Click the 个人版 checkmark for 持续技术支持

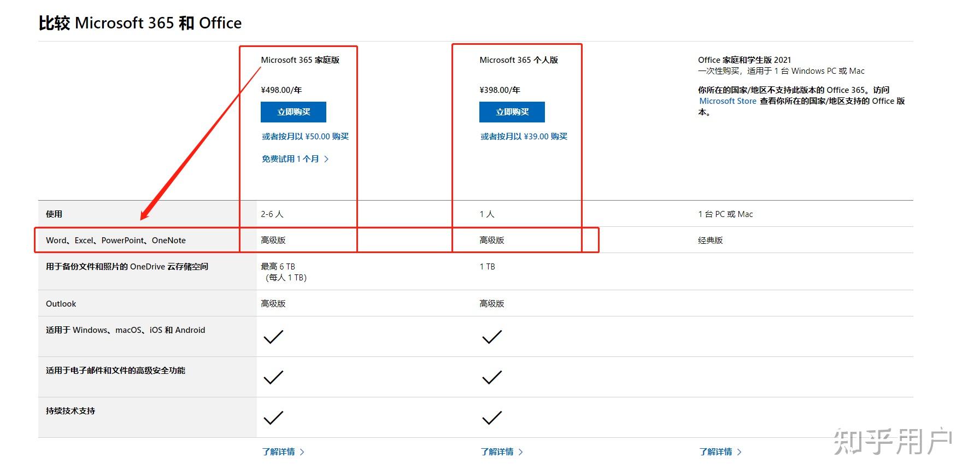point(492,418)
